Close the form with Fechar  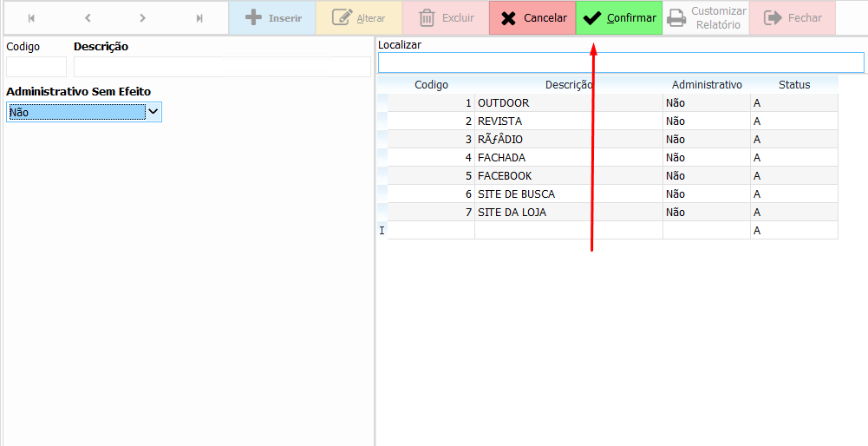click(792, 18)
